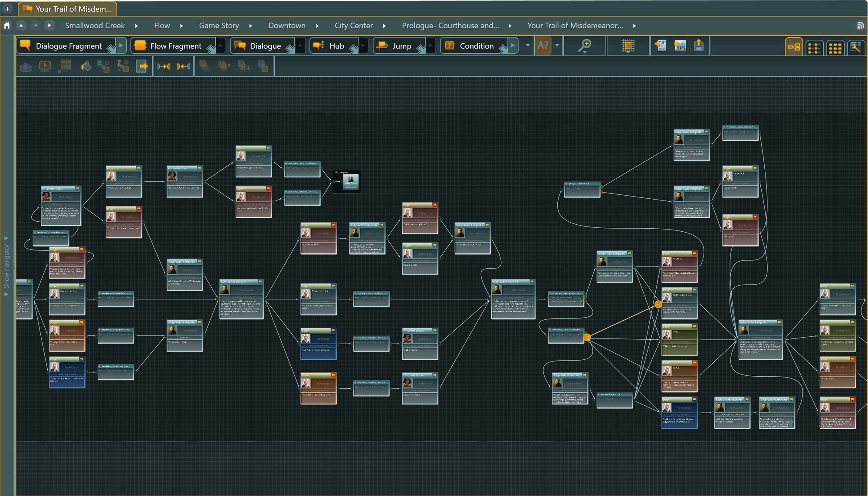Click the export to XPS icon
This screenshot has height=496, width=868.
(680, 46)
